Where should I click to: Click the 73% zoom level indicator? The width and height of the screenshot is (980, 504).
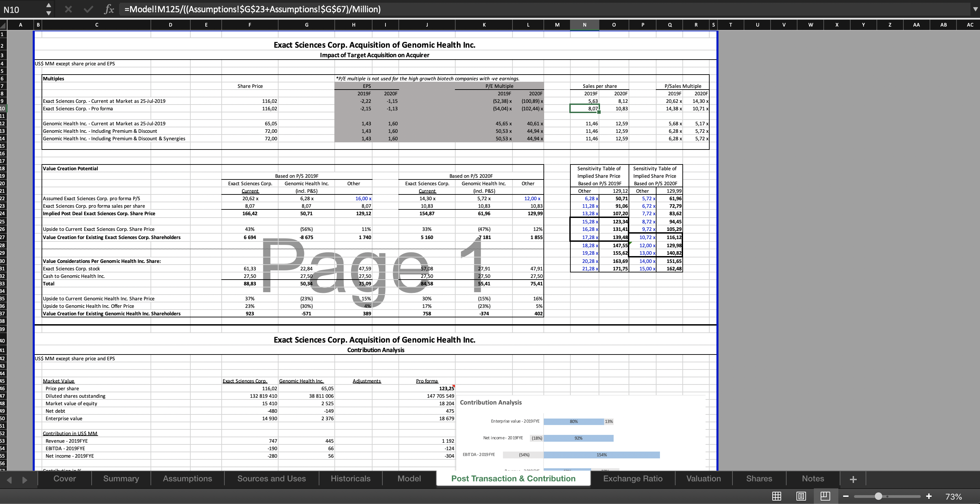(x=953, y=497)
